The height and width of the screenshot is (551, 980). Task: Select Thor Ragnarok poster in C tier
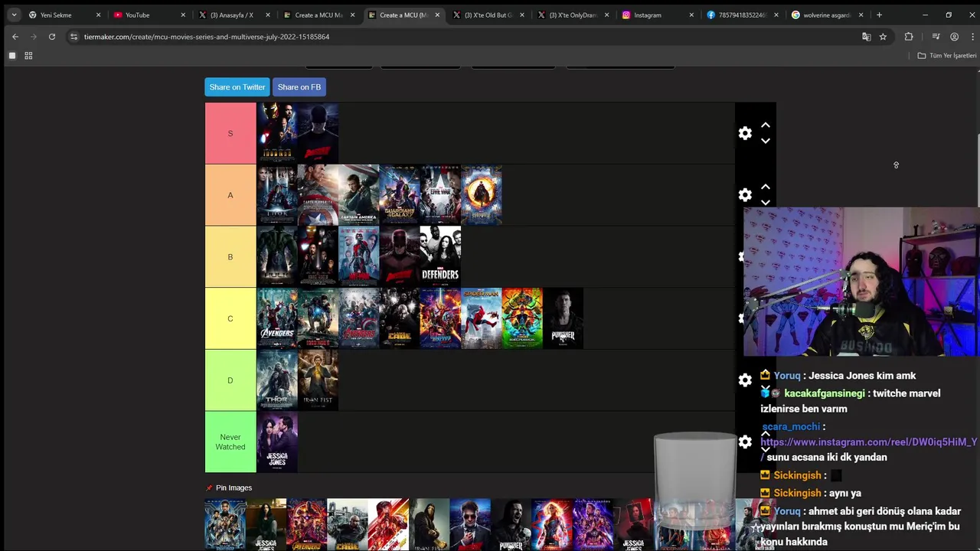coord(522,318)
